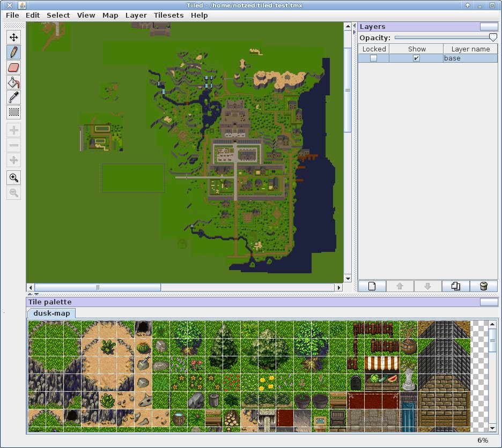This screenshot has width=502, height=448.
Task: Duplicate the layer with the copy icon
Action: coord(455,286)
